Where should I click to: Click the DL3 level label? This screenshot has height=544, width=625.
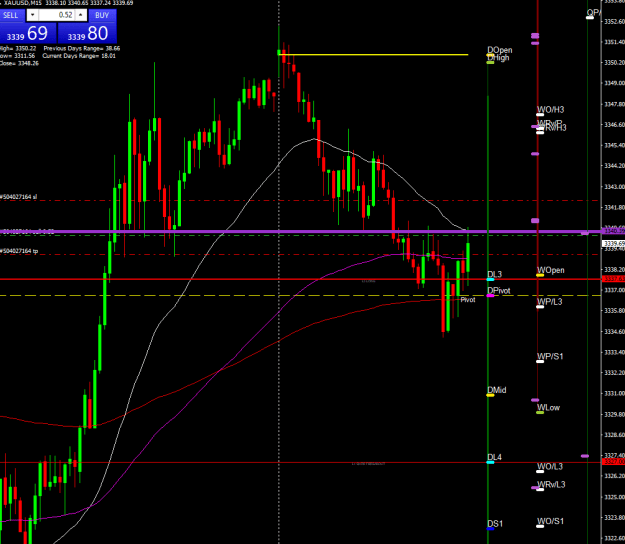[x=494, y=275]
